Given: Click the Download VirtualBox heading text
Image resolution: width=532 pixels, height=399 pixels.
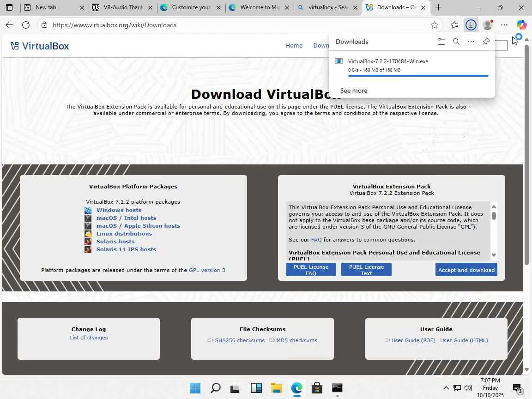Looking at the screenshot, I should click(266, 94).
